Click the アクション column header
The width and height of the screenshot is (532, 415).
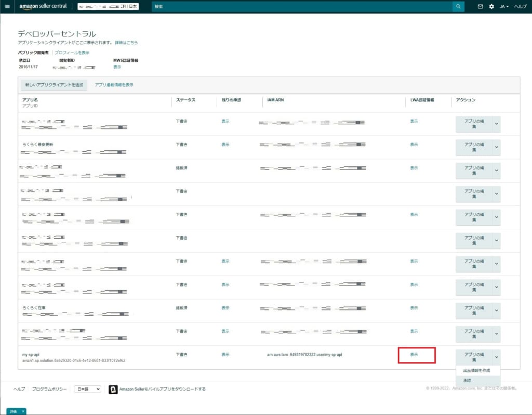tap(465, 100)
